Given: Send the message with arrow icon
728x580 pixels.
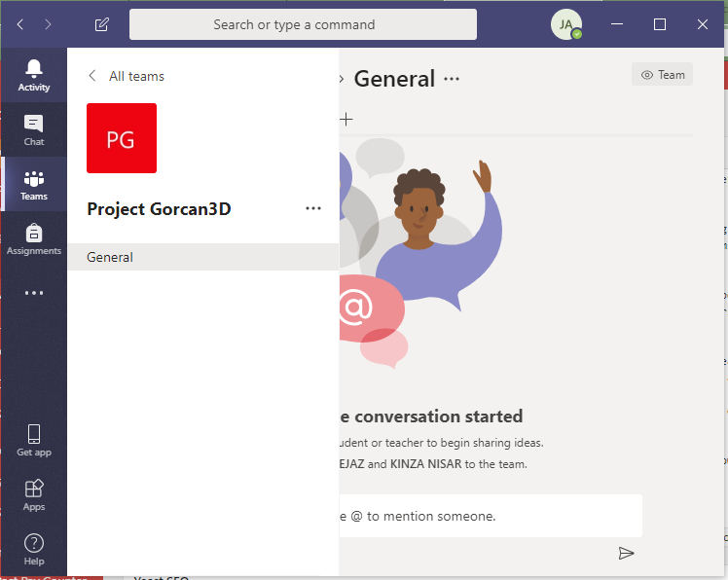Looking at the screenshot, I should click(626, 553).
